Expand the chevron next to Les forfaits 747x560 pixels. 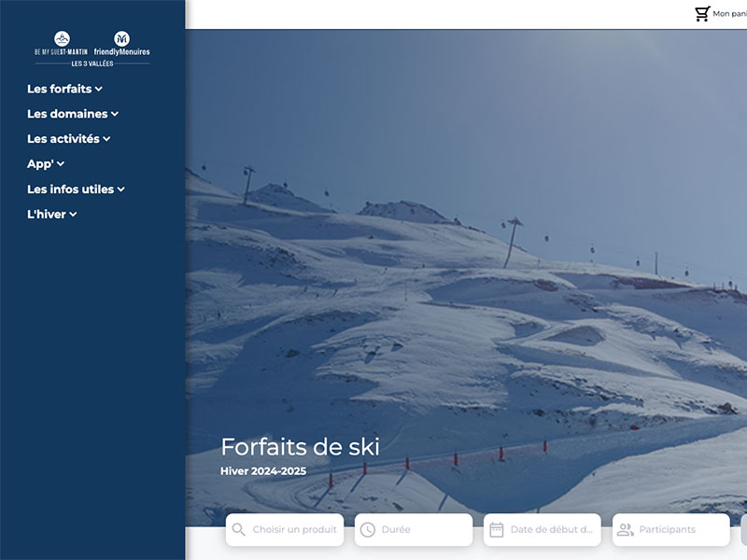pyautogui.click(x=99, y=90)
